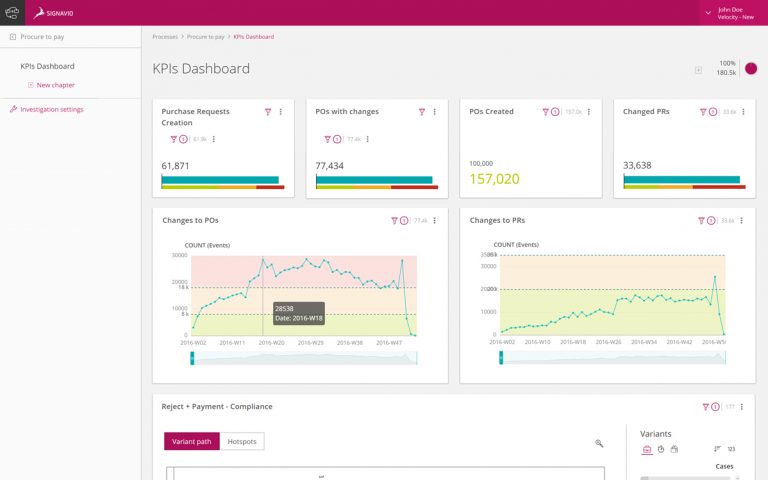Screen dimensions: 768x480
Task: Click the 157,020 value on POs Created card
Action: [x=494, y=179]
